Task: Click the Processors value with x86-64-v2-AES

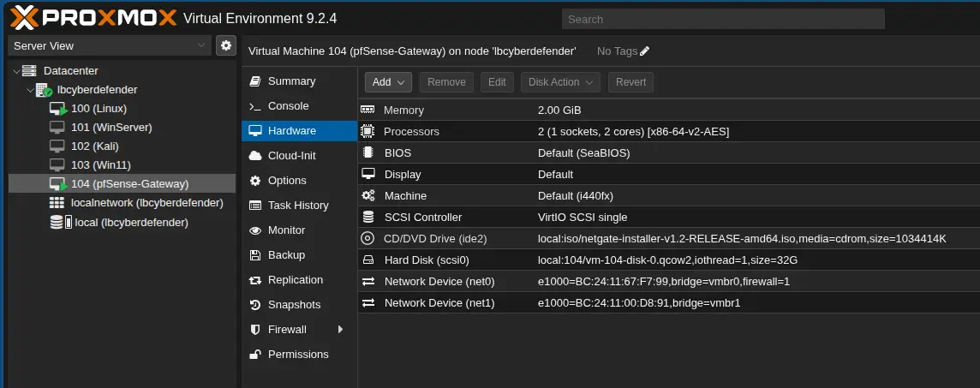Action: tap(633, 132)
